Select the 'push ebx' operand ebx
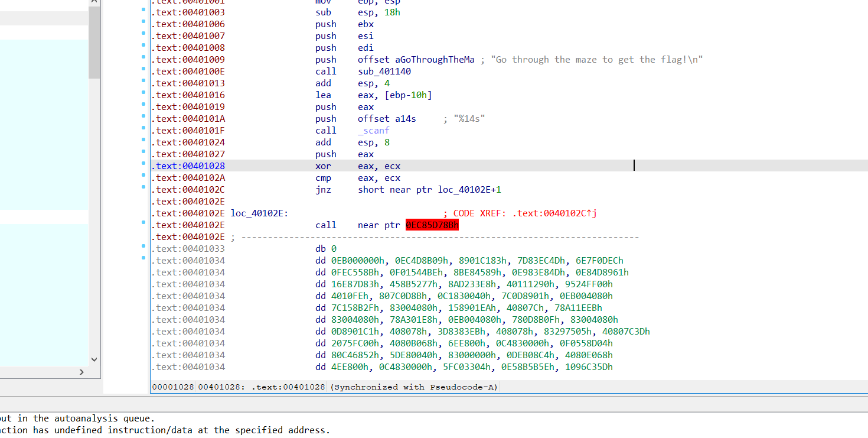This screenshot has width=868, height=438. 366,24
